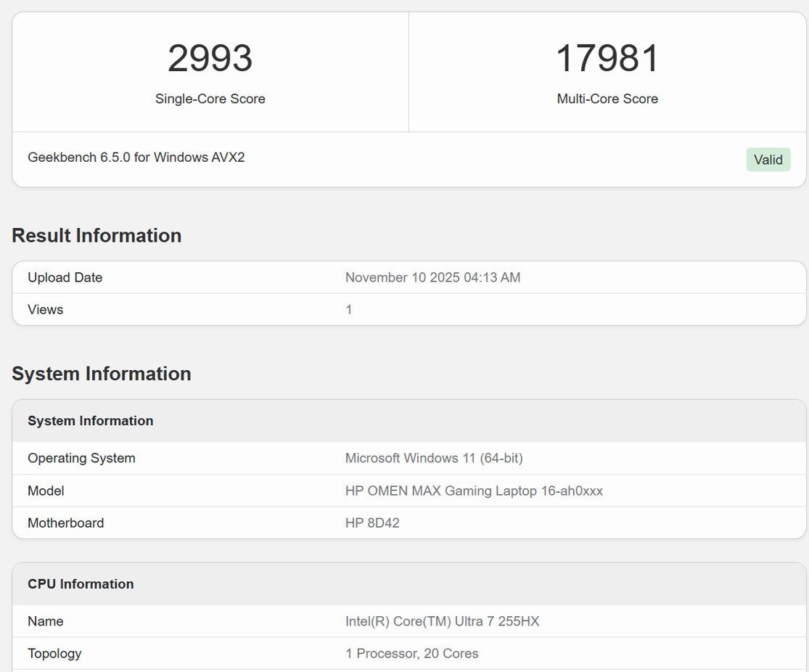809x672 pixels.
Task: Select the November 10 2025 upload timestamp
Action: (432, 277)
